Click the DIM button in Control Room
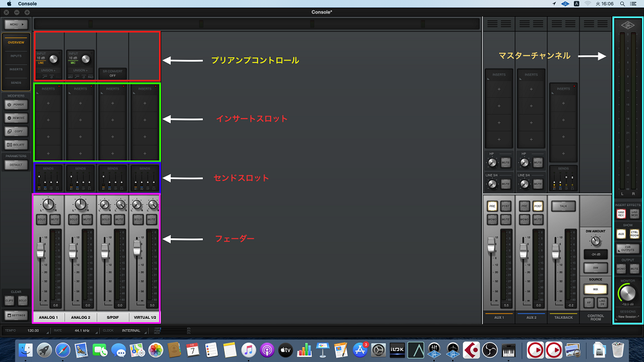This screenshot has width=644, height=362. pos(596,268)
